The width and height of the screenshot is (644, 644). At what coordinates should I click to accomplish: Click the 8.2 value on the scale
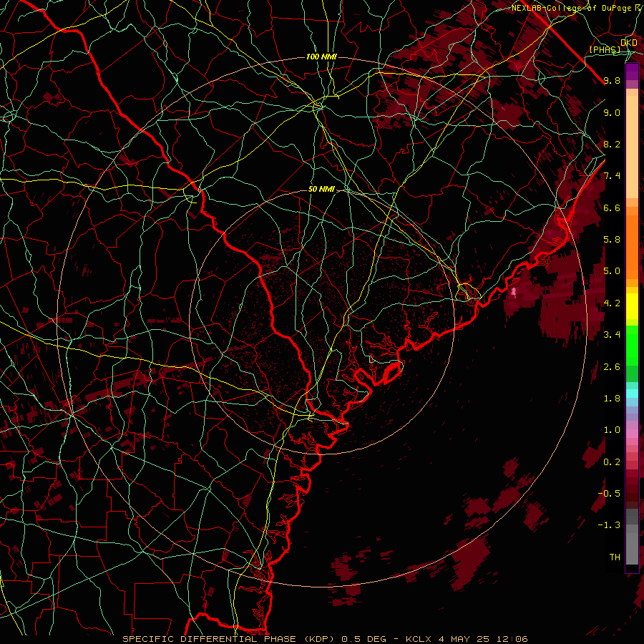pos(612,144)
